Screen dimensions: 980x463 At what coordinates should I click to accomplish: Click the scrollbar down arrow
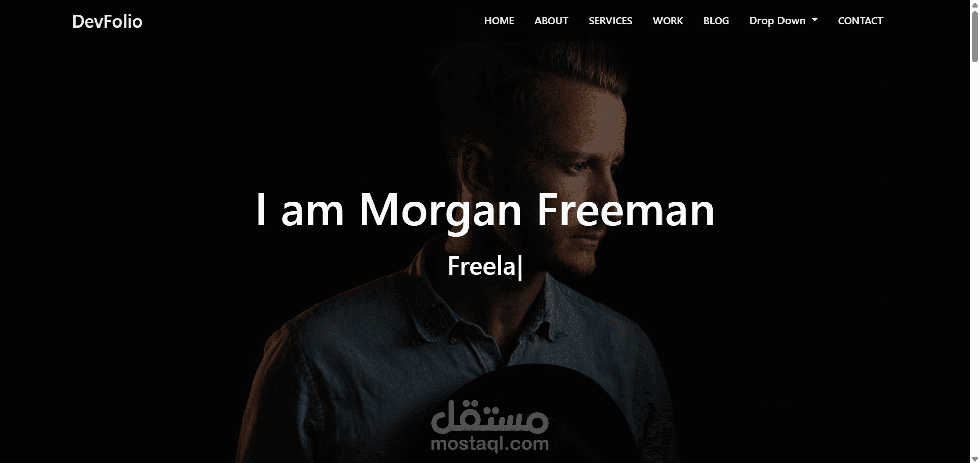(975, 459)
